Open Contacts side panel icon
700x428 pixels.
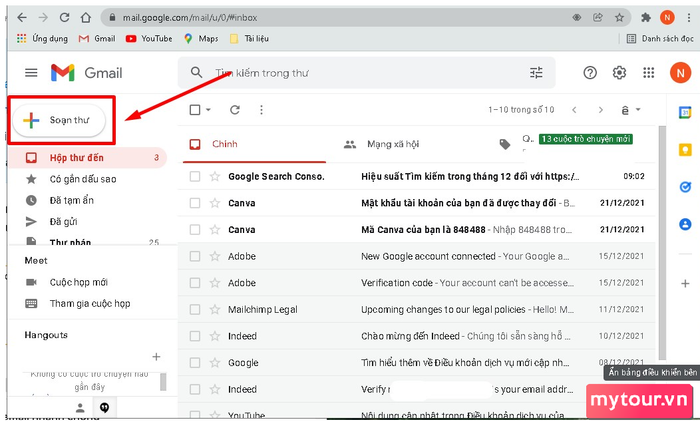point(685,224)
